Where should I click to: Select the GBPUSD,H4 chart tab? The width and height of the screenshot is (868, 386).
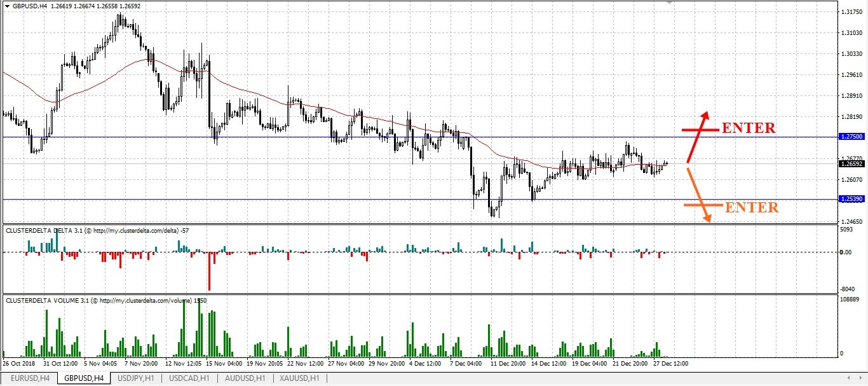[85, 378]
